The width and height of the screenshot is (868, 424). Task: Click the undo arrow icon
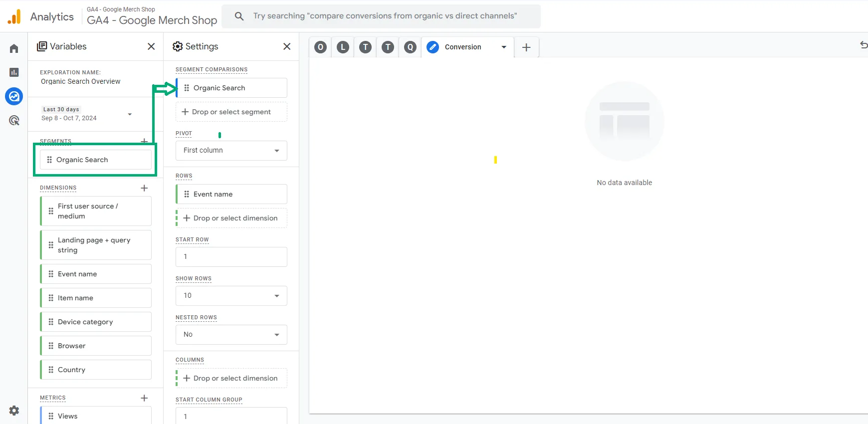(x=864, y=45)
